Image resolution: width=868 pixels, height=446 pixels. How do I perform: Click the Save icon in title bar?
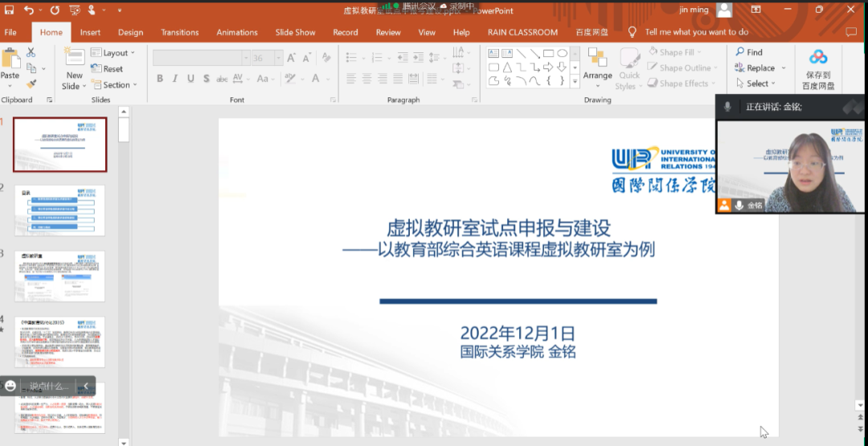click(x=8, y=10)
